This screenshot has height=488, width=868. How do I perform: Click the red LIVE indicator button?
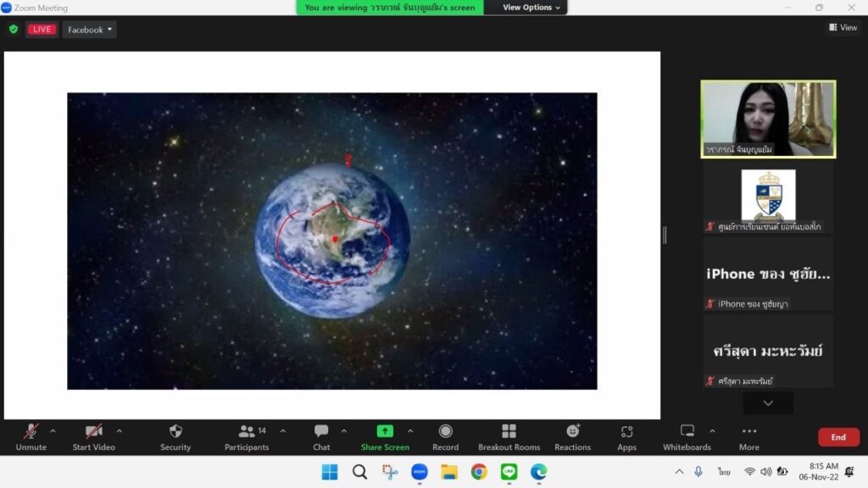[42, 30]
